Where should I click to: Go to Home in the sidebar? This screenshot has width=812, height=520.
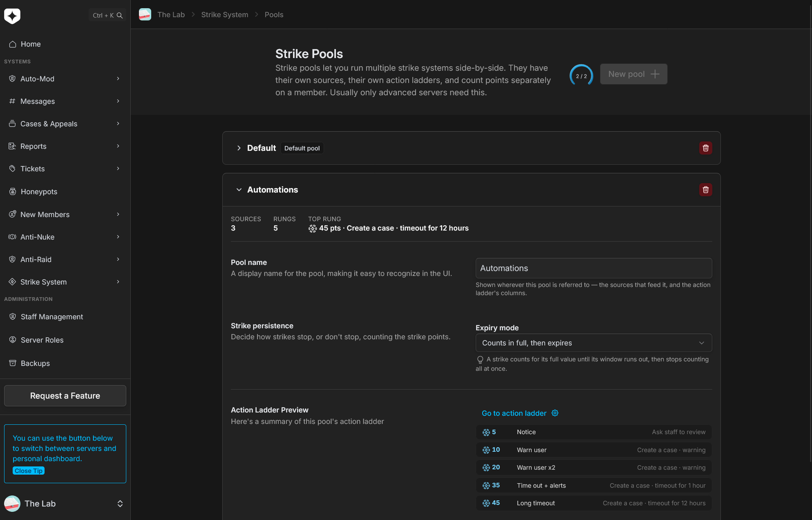click(65, 44)
